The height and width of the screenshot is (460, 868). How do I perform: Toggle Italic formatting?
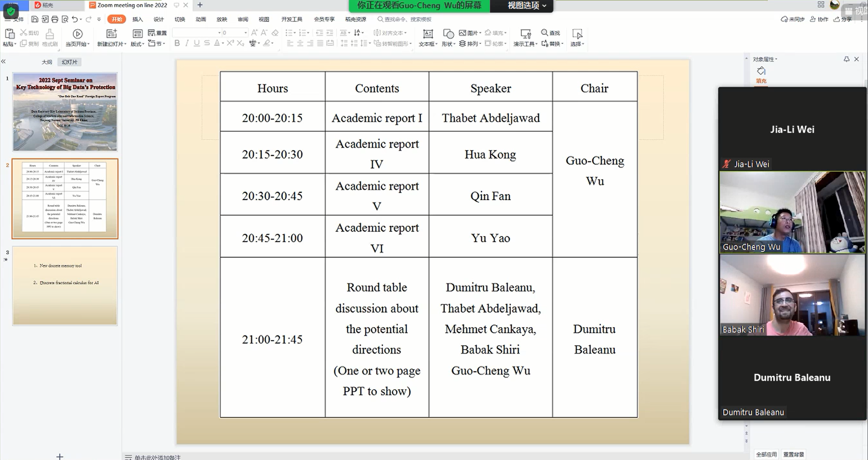click(x=187, y=43)
